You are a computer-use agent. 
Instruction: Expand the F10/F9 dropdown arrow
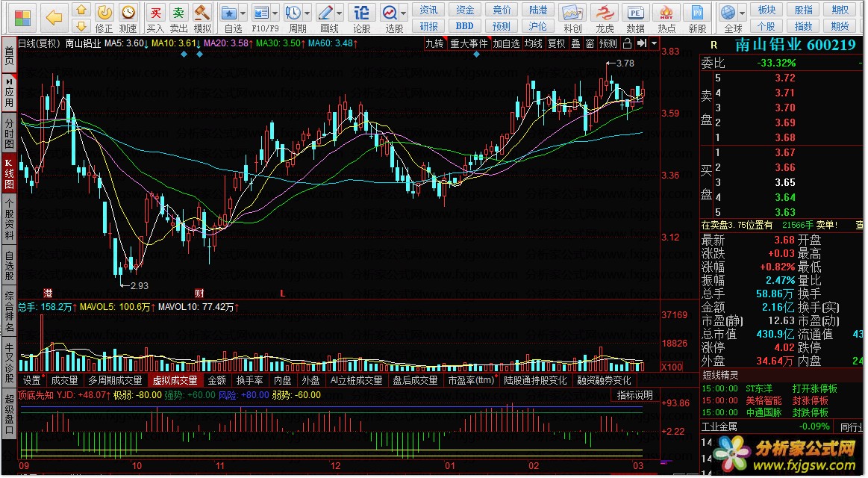[x=275, y=13]
